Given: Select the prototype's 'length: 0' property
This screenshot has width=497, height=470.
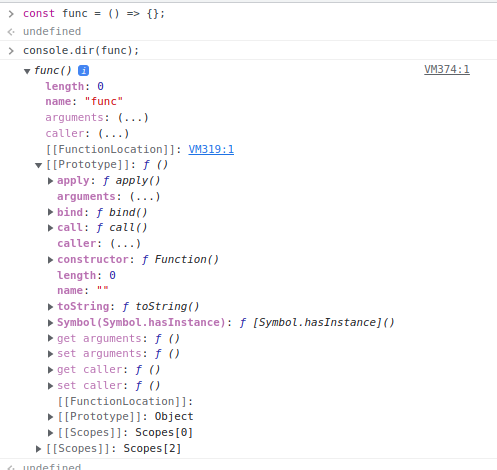Looking at the screenshot, I should pyautogui.click(x=86, y=276).
